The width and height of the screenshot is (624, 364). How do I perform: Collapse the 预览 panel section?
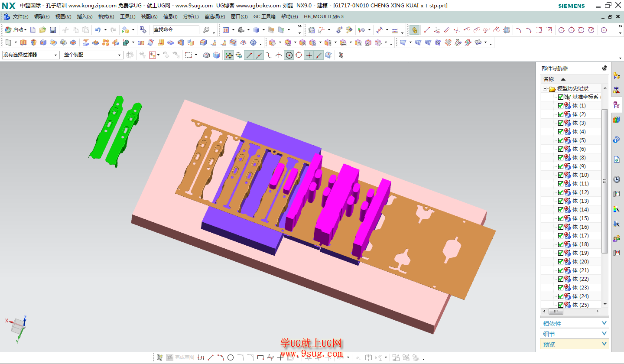(x=575, y=344)
